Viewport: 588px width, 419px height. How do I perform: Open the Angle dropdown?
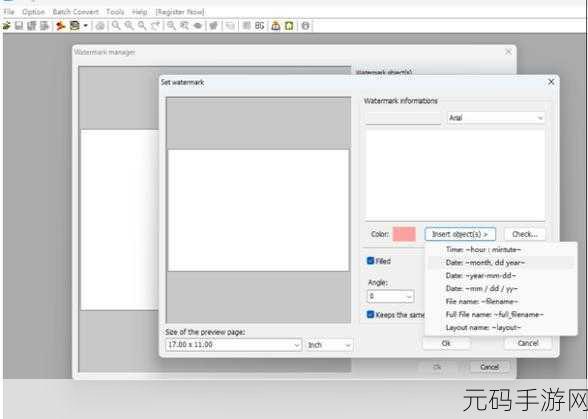pyautogui.click(x=390, y=296)
